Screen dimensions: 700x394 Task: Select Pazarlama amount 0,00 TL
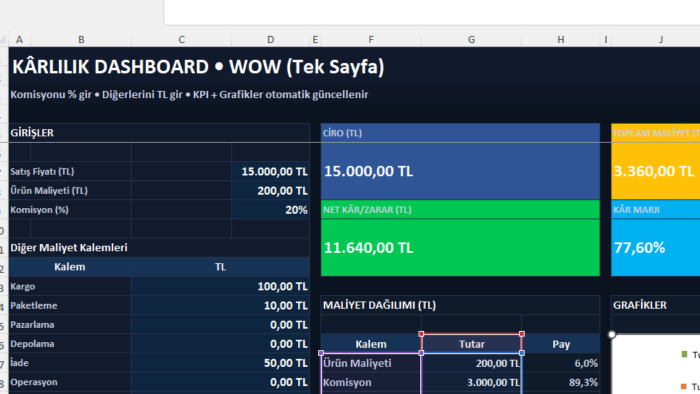(221, 325)
